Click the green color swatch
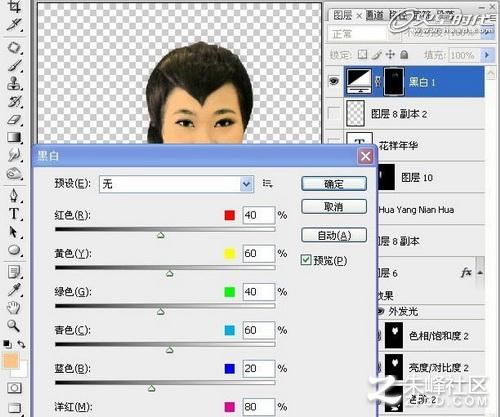500x417 pixels. pos(229,292)
